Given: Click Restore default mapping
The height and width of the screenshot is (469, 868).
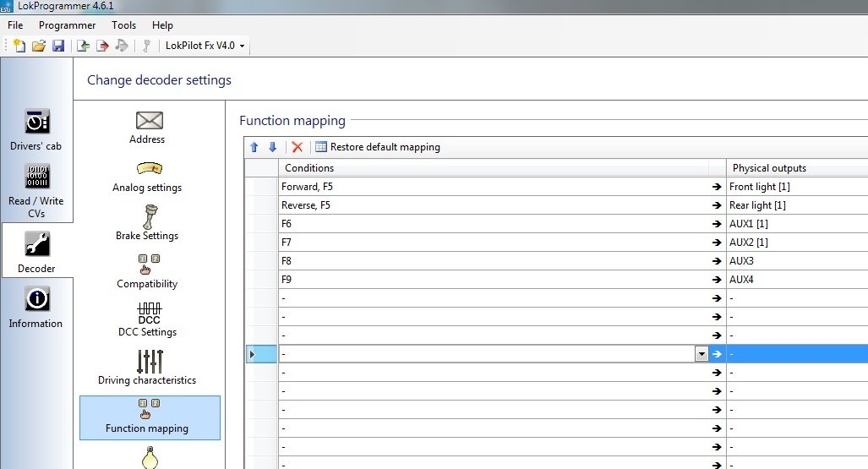Looking at the screenshot, I should coord(378,147).
